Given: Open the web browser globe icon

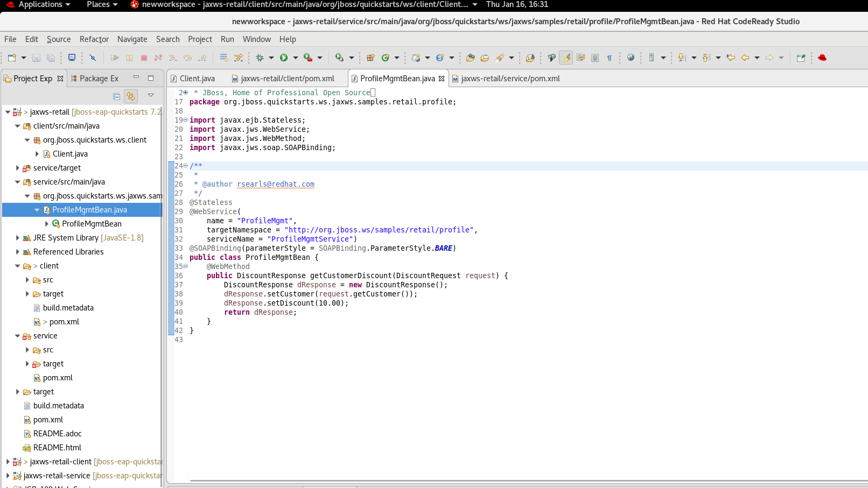Looking at the screenshot, I should pyautogui.click(x=631, y=58).
